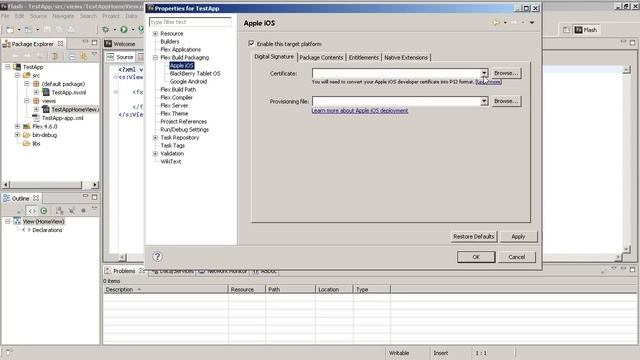Click the Apply button
640x360 pixels.
[518, 236]
